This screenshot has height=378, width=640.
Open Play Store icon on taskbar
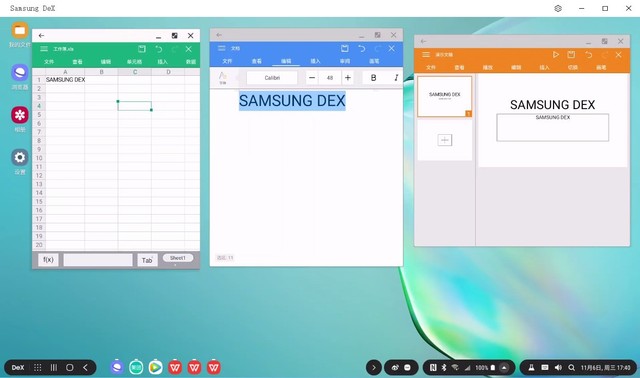pyautogui.click(x=156, y=367)
